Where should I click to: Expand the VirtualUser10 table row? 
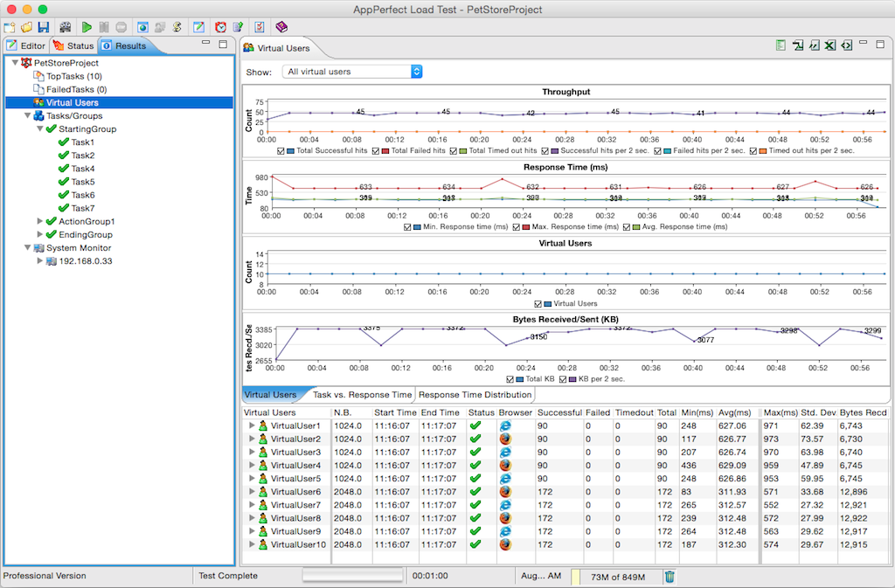[251, 544]
